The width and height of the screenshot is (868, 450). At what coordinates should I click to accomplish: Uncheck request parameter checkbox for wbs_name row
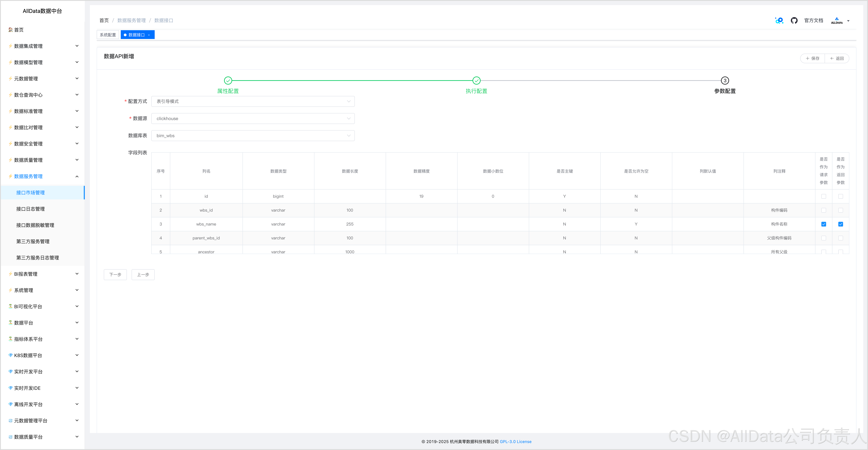pyautogui.click(x=824, y=224)
